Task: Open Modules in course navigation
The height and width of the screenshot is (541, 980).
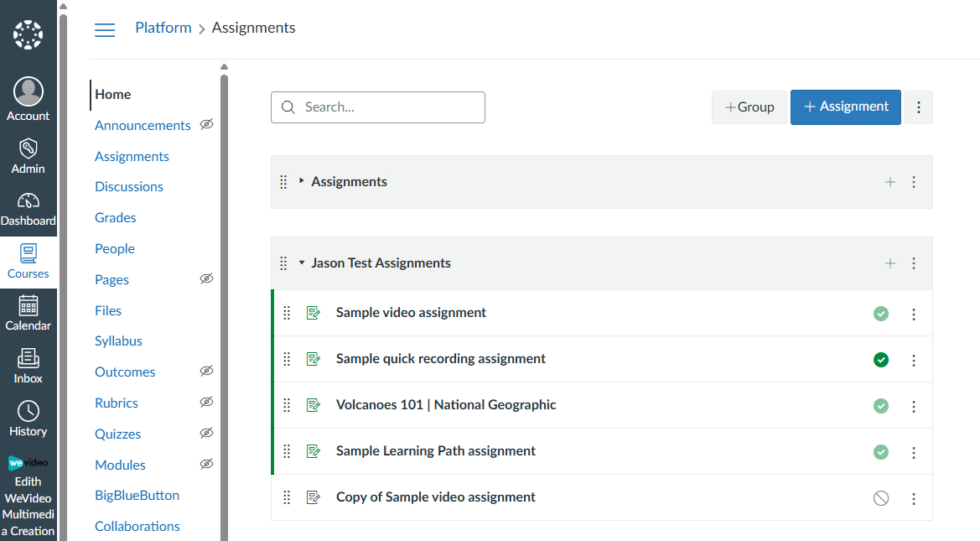Action: point(120,466)
